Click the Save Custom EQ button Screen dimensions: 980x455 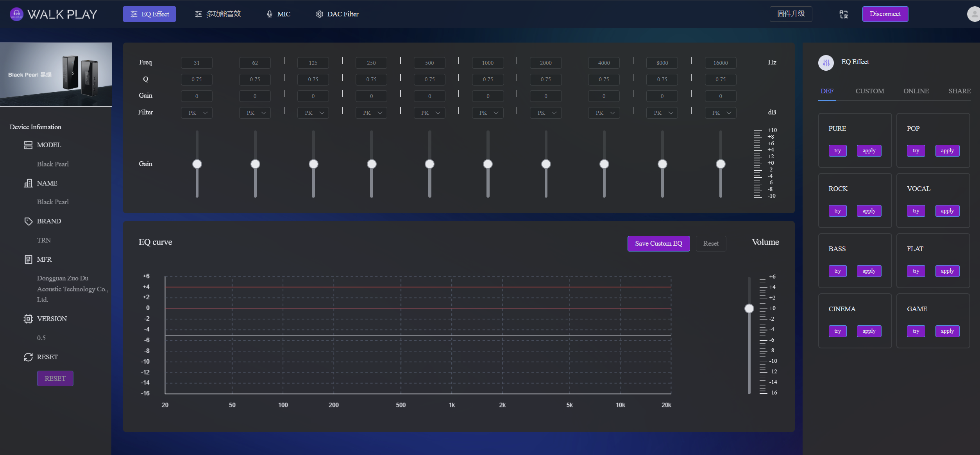[658, 244]
